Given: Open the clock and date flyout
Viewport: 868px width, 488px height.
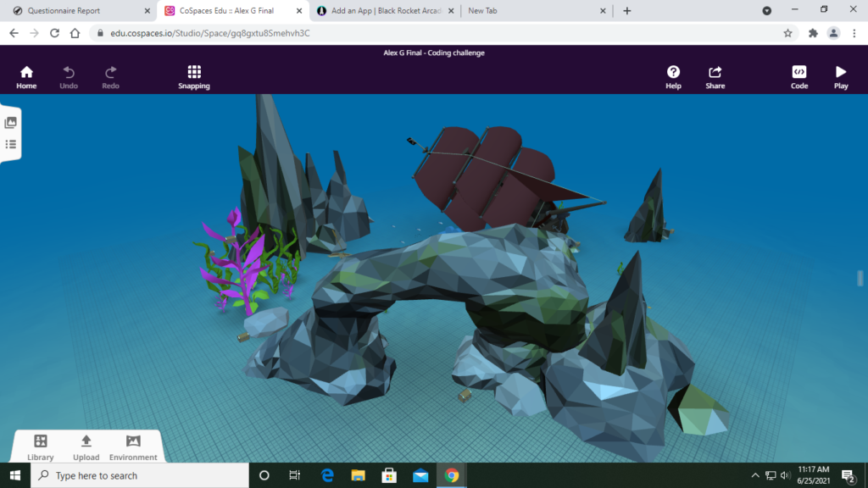Looking at the screenshot, I should (x=814, y=475).
